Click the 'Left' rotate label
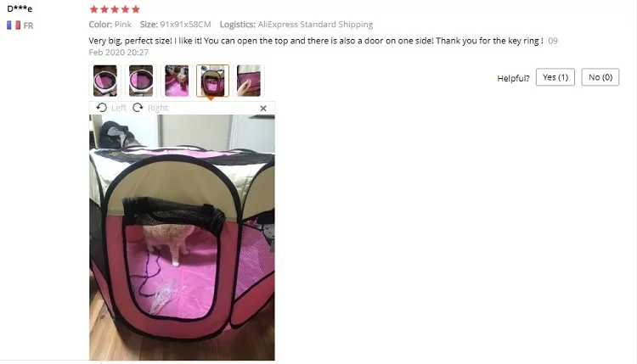 pyautogui.click(x=119, y=108)
